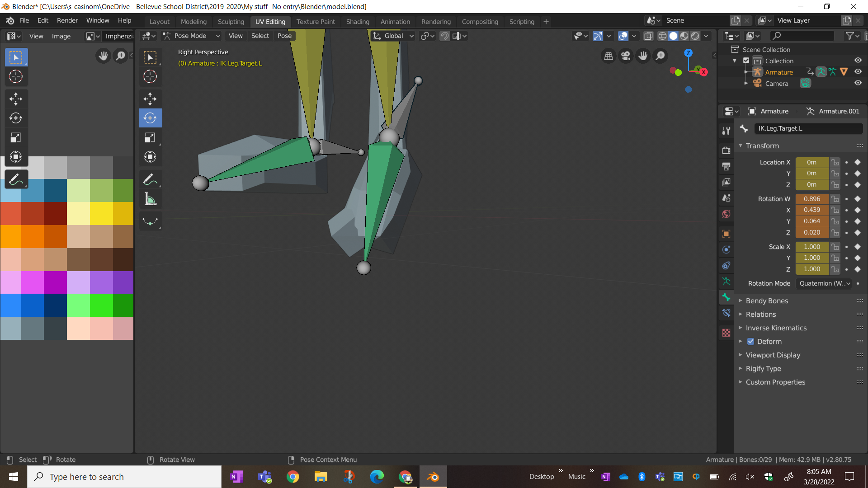The height and width of the screenshot is (488, 868).
Task: Select the Move tool in 3D viewport toolbar
Action: coord(150,99)
